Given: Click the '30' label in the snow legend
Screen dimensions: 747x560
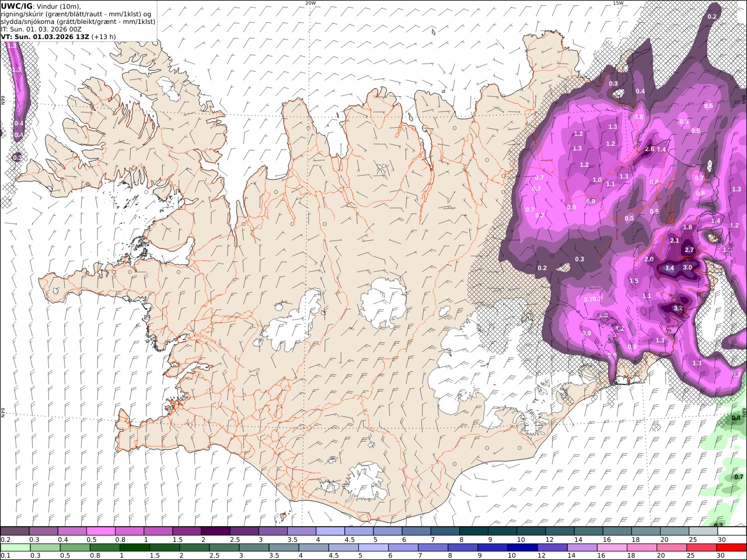Looking at the screenshot, I should (x=721, y=540).
